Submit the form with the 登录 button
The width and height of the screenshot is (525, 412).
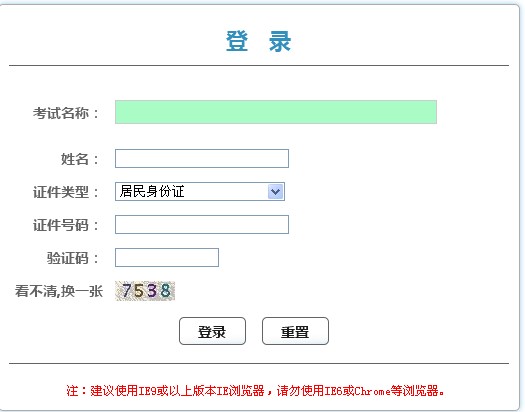[x=212, y=331]
